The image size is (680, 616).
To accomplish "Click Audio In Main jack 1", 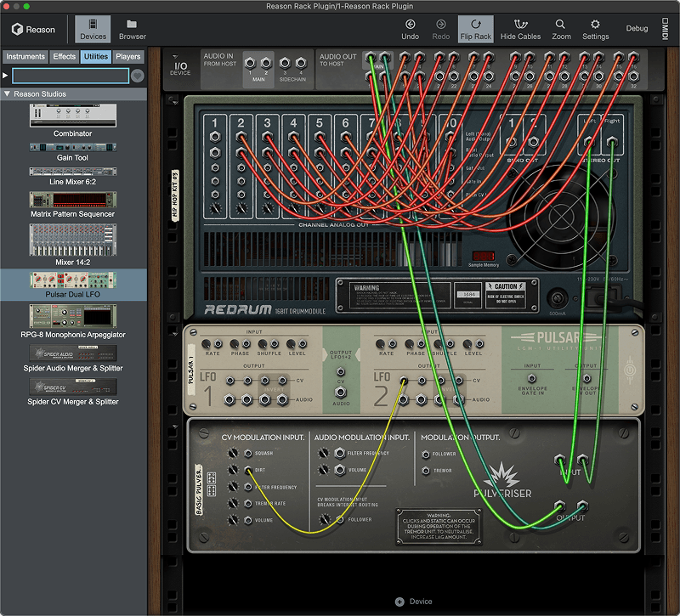I will (250, 63).
